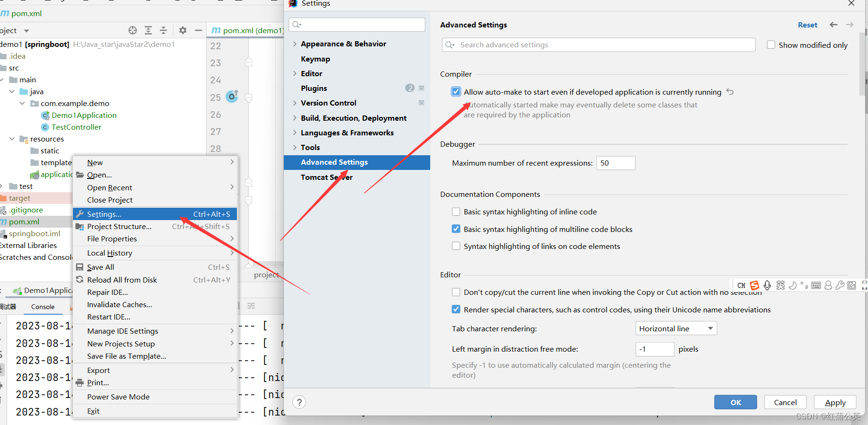Viewport: 868px width, 425px height.
Task: Choose Settings... in File menu
Action: point(155,214)
